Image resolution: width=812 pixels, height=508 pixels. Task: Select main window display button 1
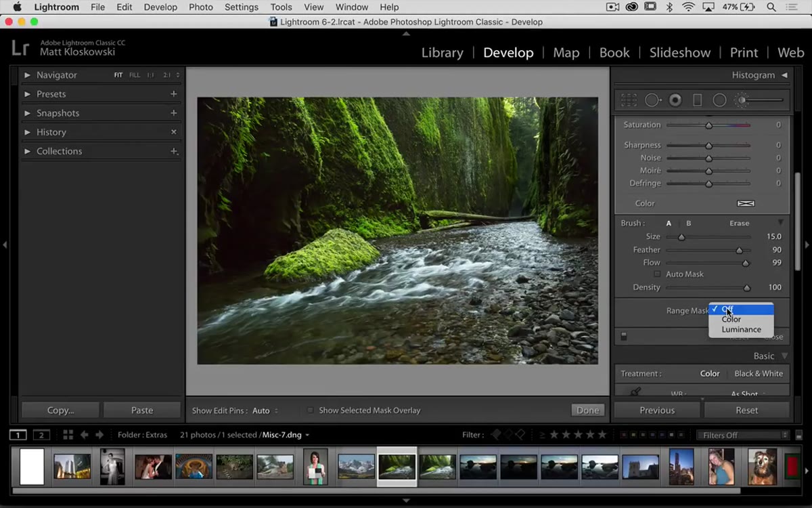pos(18,435)
